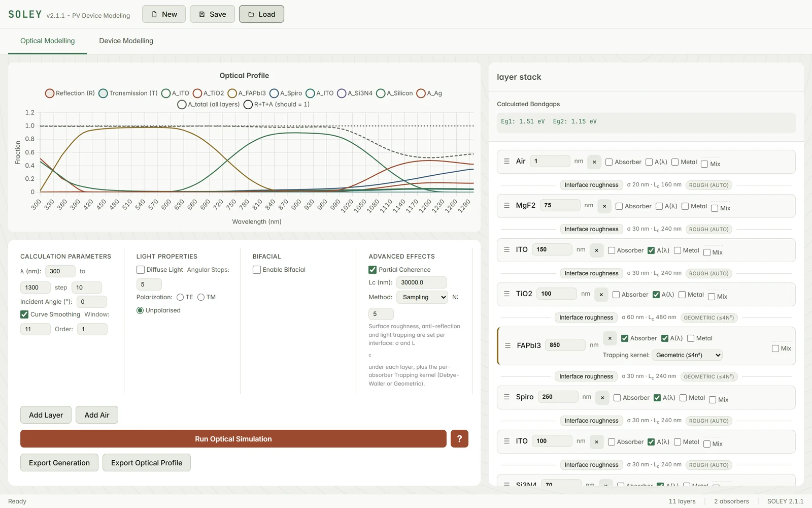Toggle Transmission (T) legend marker
Image resolution: width=812 pixels, height=508 pixels.
[103, 93]
